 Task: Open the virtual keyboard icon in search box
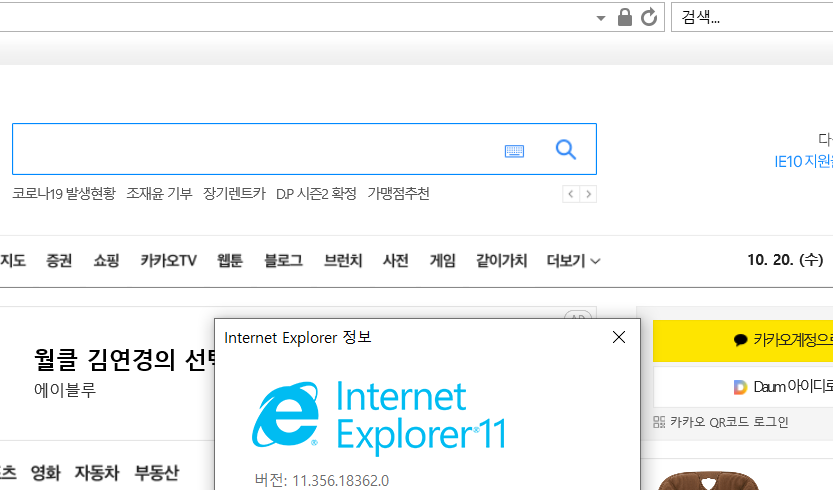(x=514, y=151)
